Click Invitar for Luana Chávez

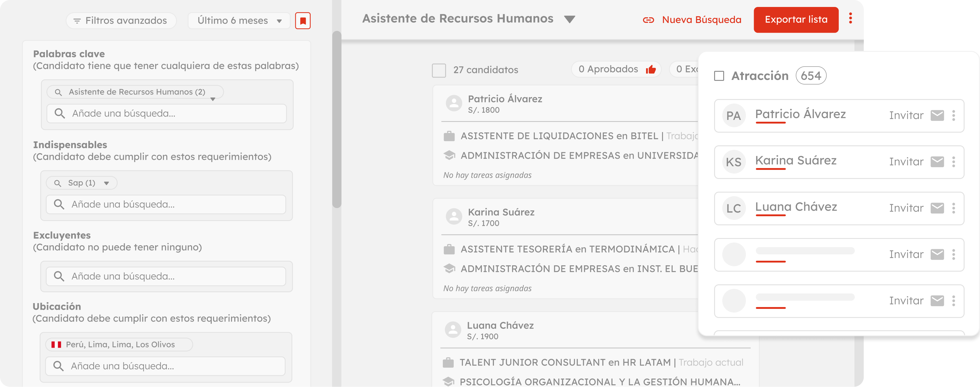coord(906,208)
